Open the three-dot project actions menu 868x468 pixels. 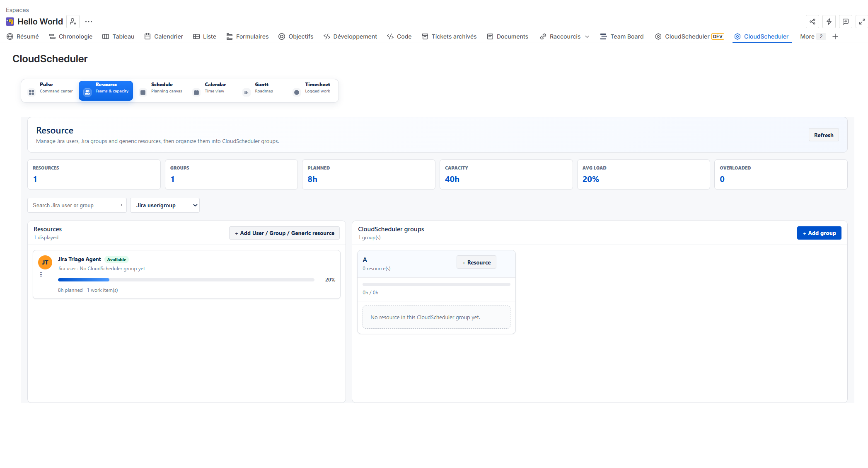coord(89,22)
